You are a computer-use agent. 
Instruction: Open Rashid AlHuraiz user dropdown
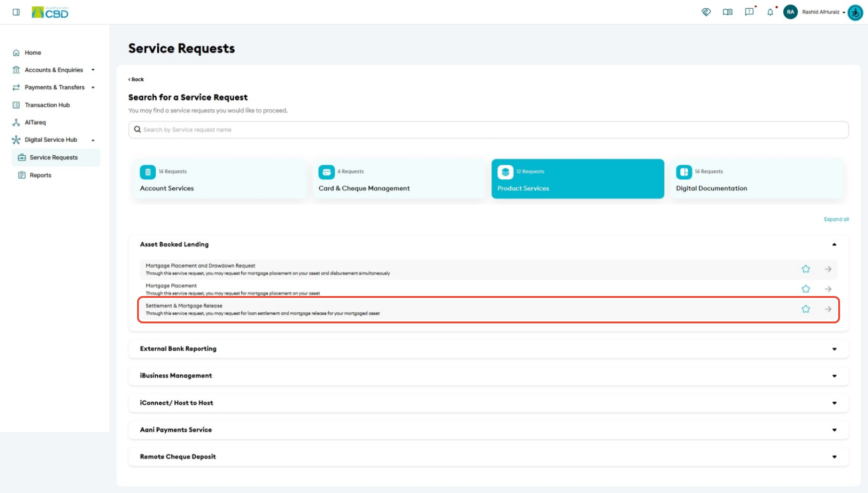824,12
